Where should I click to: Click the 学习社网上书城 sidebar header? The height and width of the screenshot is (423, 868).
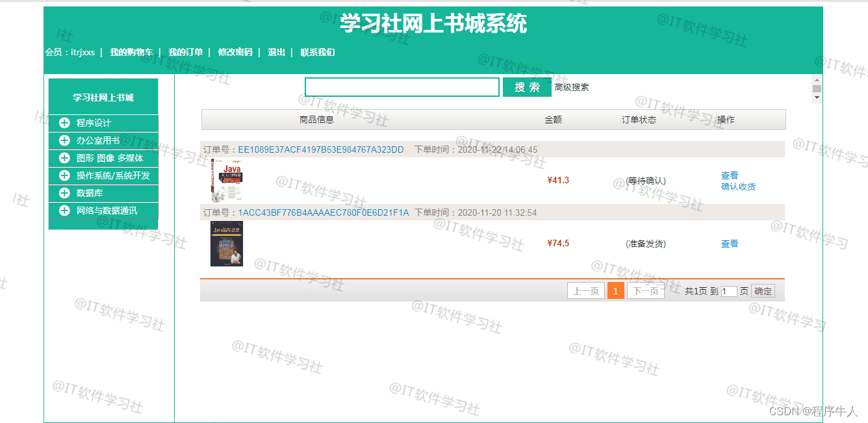coord(103,97)
